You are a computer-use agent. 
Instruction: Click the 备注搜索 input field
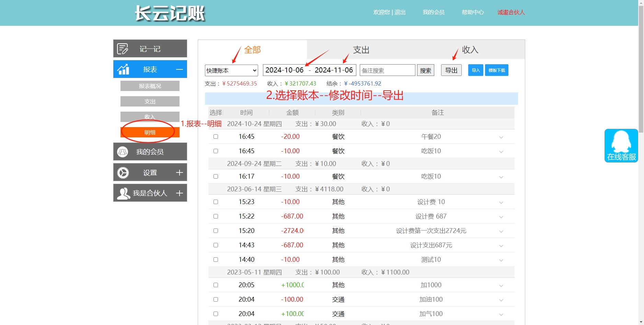387,70
